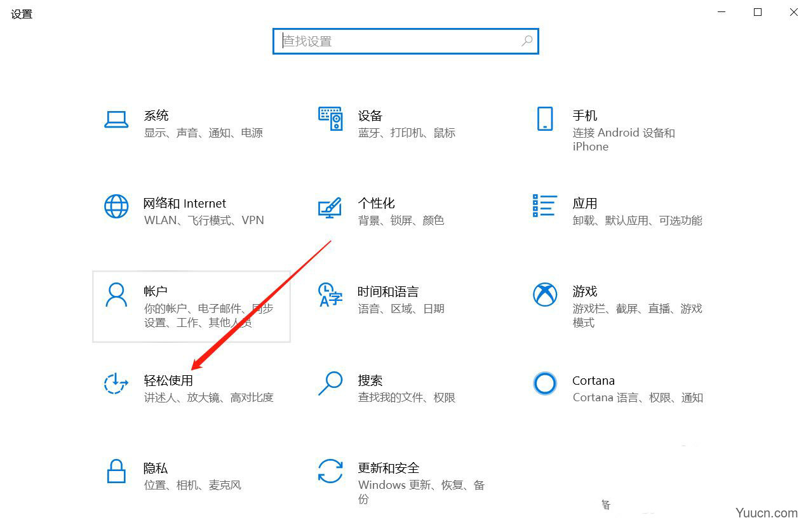The height and width of the screenshot is (532, 806).
Task: Click the text 位置、相机、麦克风
Action: coord(192,485)
